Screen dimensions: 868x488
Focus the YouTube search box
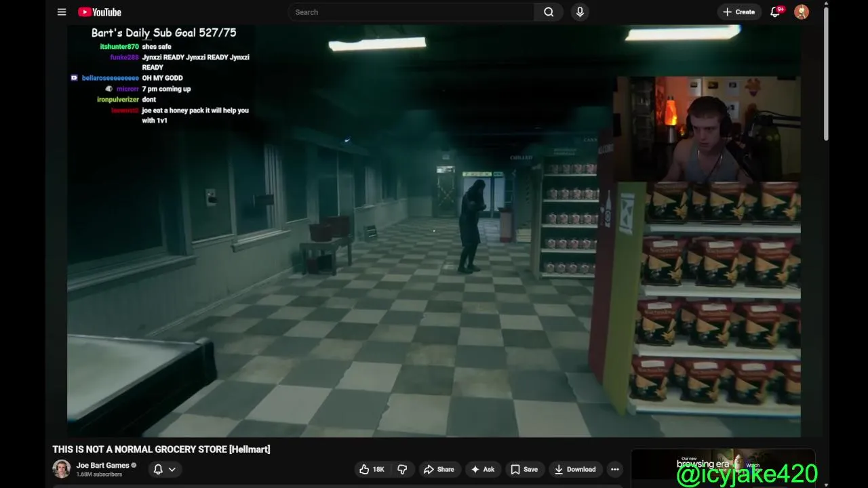point(412,12)
